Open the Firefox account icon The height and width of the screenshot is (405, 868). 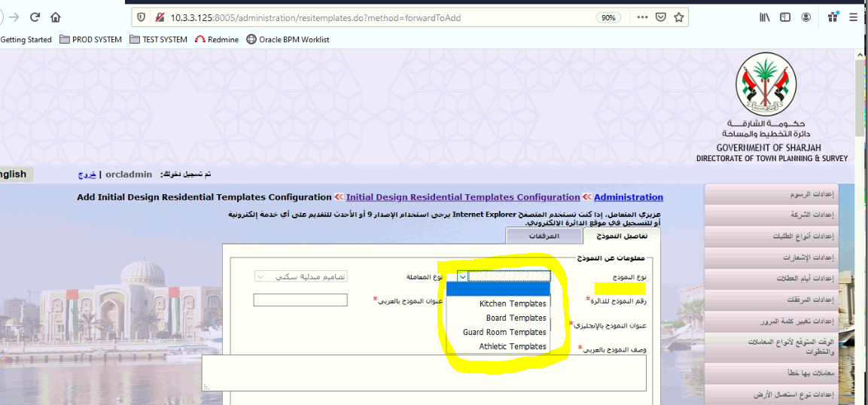tap(806, 18)
